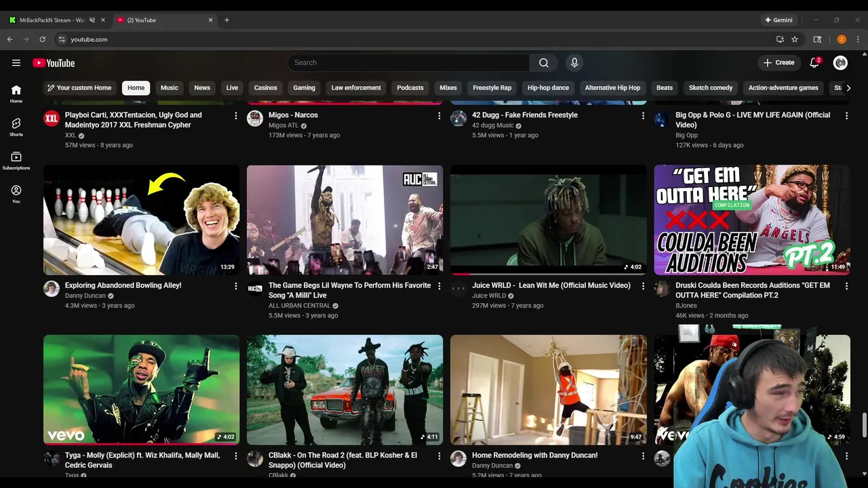Open the 42 Dugg Music channel avatar
This screenshot has width=868, height=488.
(458, 119)
